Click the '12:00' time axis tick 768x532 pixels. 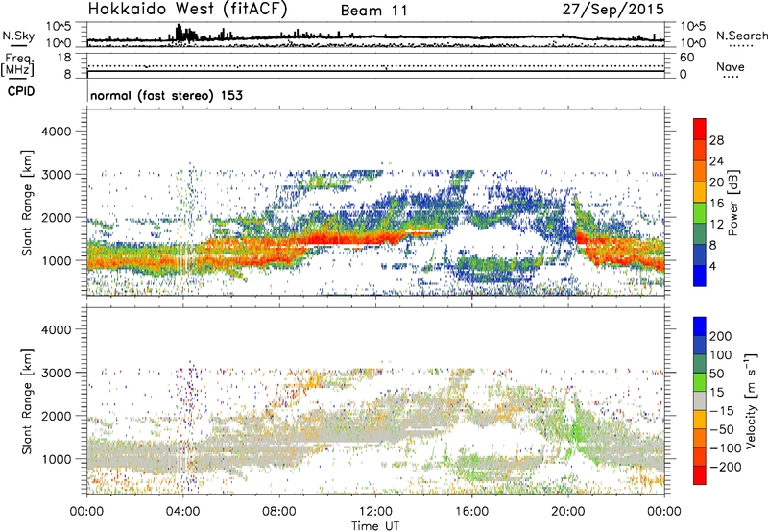coord(375,512)
